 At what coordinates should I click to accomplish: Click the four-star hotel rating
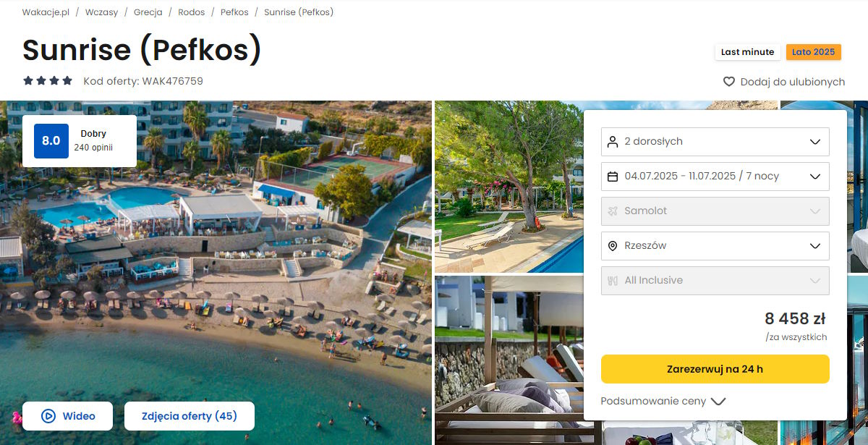48,81
